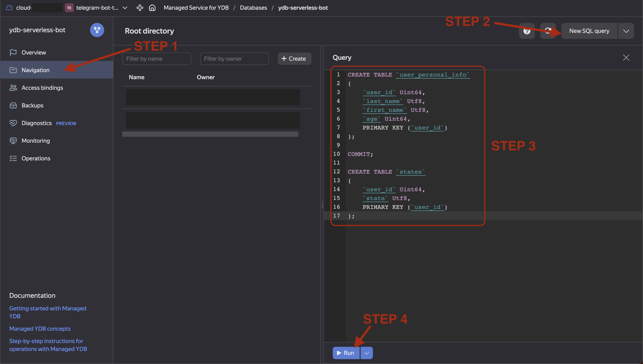Image resolution: width=643 pixels, height=364 pixels.
Task: Focus the Filter by name field
Action: [x=156, y=59]
